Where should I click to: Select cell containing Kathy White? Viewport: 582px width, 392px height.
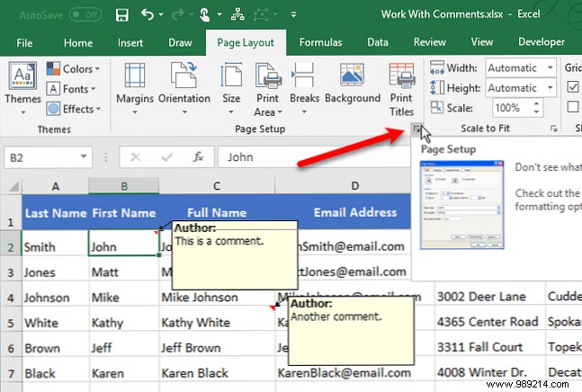click(x=217, y=323)
